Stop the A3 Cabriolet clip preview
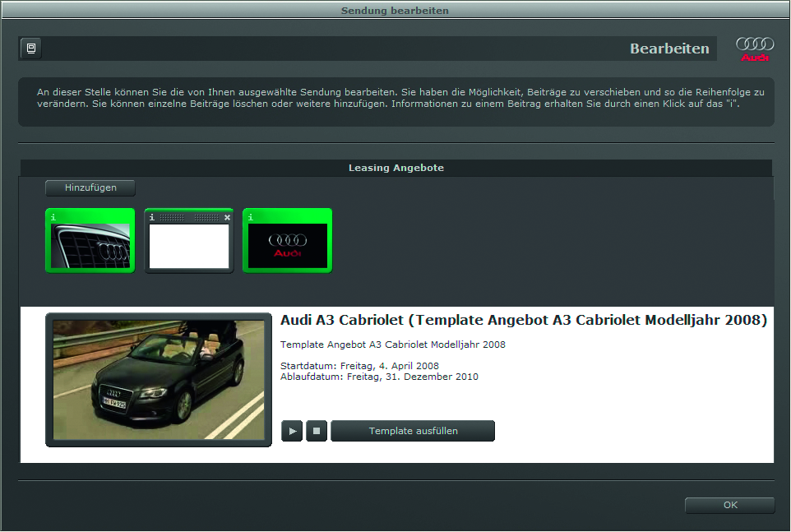Viewport: 791px width, 532px height. pos(317,431)
